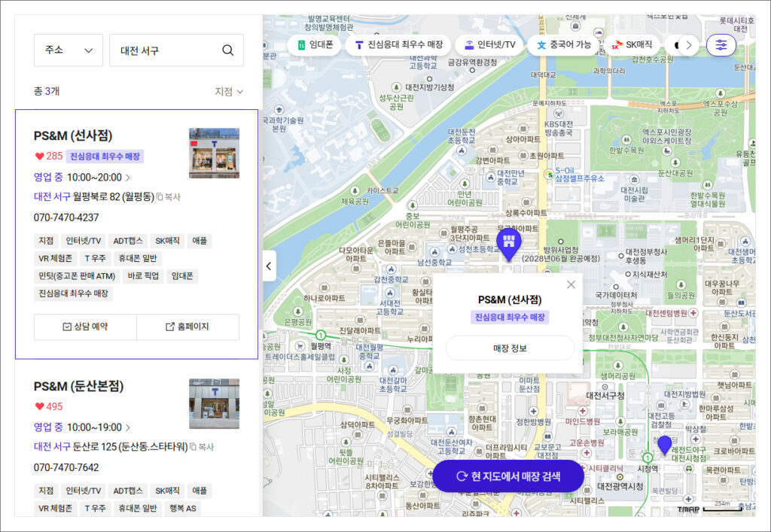
Task: Click the 상담 예약 button
Action: click(85, 327)
